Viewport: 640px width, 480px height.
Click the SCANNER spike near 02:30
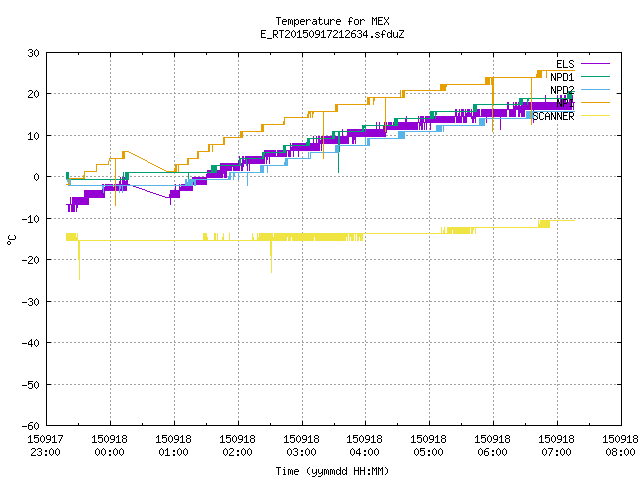[271, 257]
